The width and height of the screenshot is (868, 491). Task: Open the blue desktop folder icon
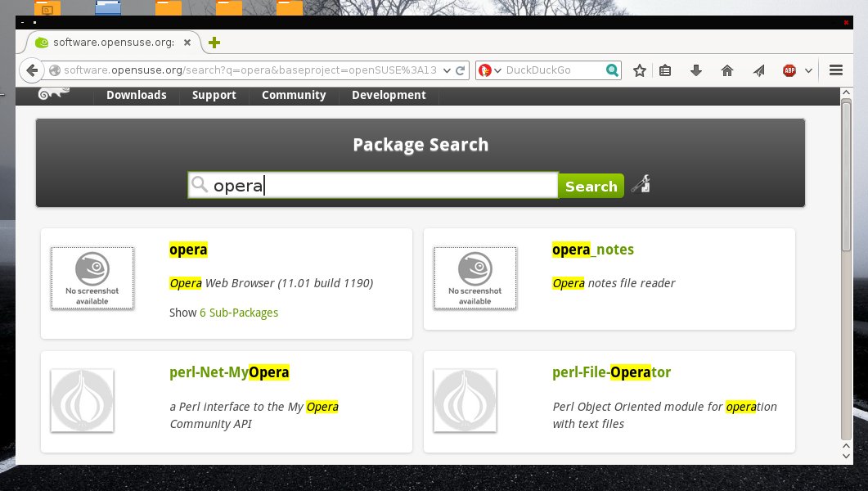pos(108,7)
